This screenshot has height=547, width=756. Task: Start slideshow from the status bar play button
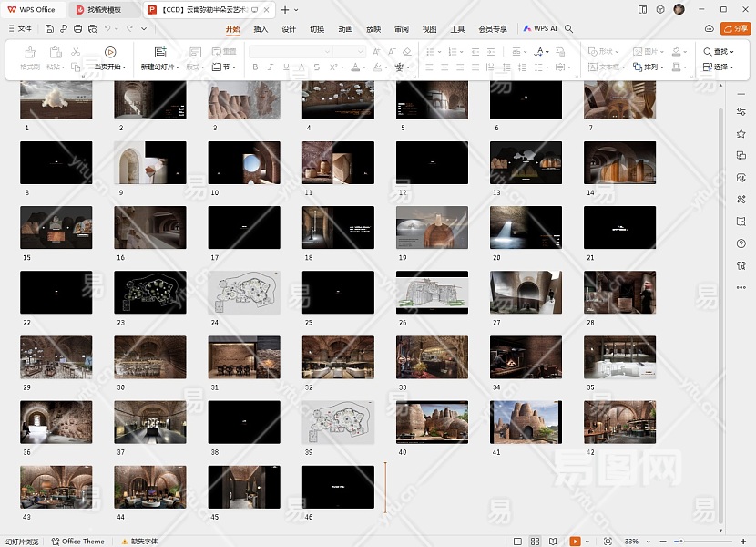coord(575,542)
